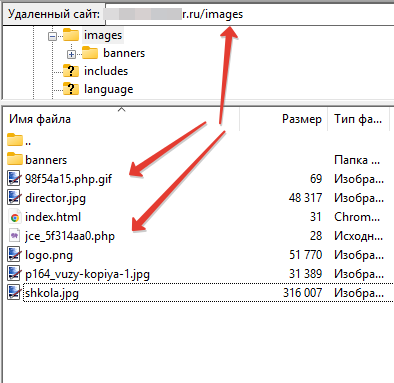The image size is (394, 383).
Task: Click the logo.png image icon
Action: [x=14, y=255]
